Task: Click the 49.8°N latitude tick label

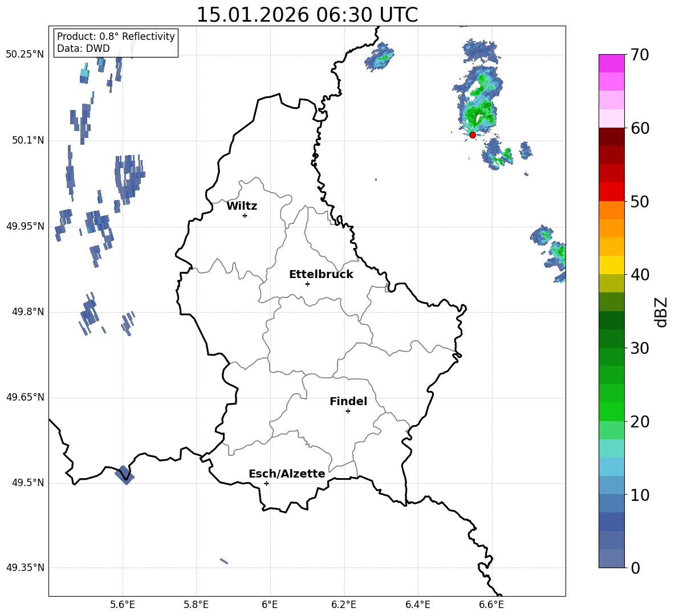Action: click(x=29, y=312)
